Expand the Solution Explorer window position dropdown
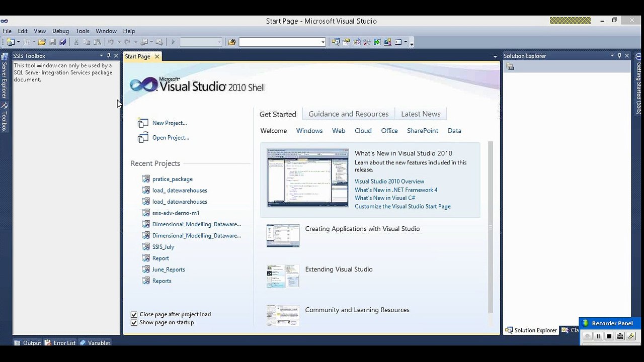Image resolution: width=644 pixels, height=362 pixels. click(612, 56)
